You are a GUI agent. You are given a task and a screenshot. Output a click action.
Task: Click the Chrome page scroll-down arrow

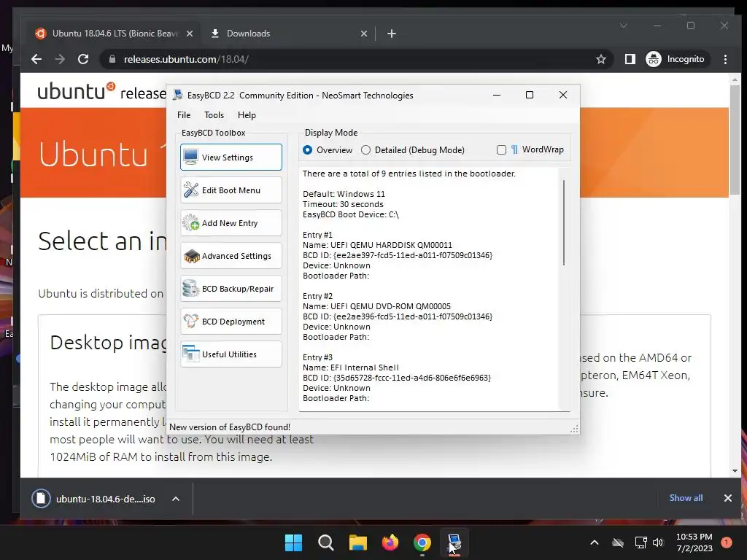(x=735, y=470)
